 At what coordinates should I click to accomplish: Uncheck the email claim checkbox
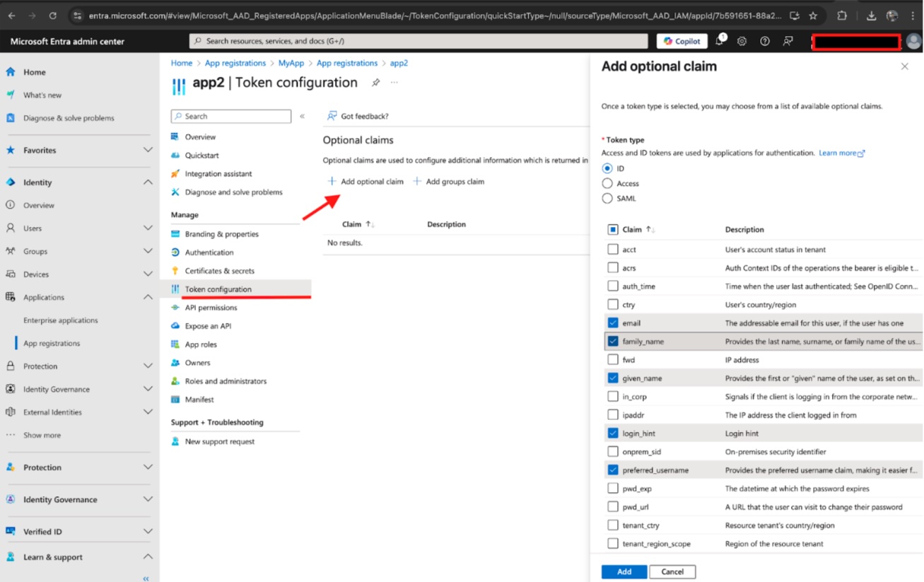click(613, 322)
